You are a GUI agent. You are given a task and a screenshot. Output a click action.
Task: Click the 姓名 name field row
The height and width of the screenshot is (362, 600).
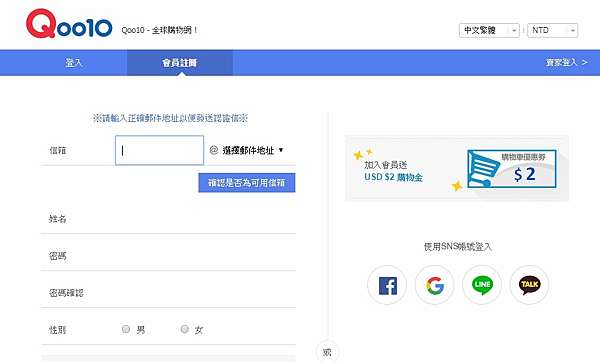pyautogui.click(x=168, y=219)
